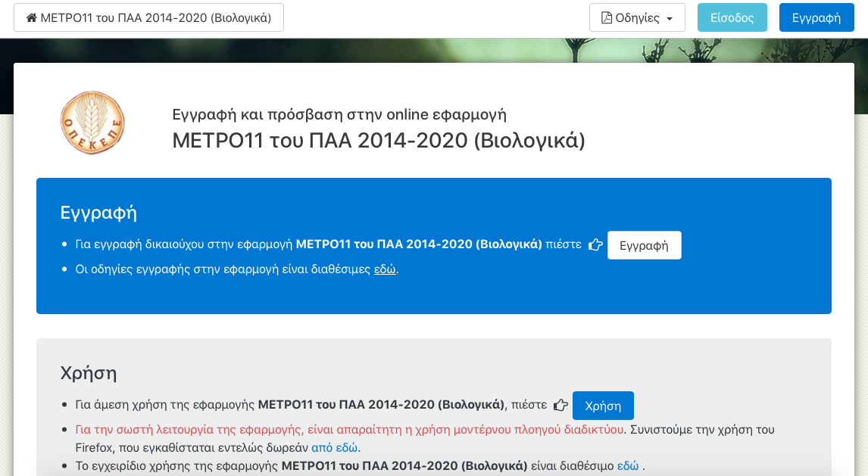This screenshot has height=476, width=868.
Task: Open the user manual εδώ link
Action: [x=628, y=465]
